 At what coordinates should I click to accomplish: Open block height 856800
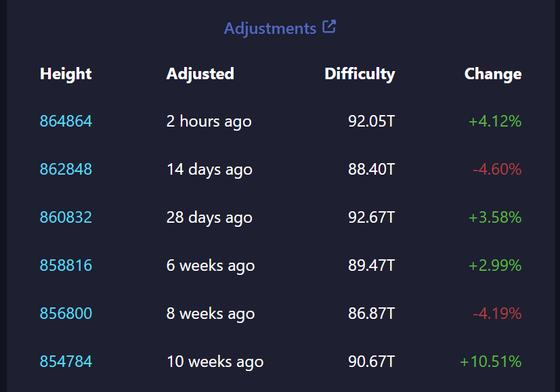point(66,313)
